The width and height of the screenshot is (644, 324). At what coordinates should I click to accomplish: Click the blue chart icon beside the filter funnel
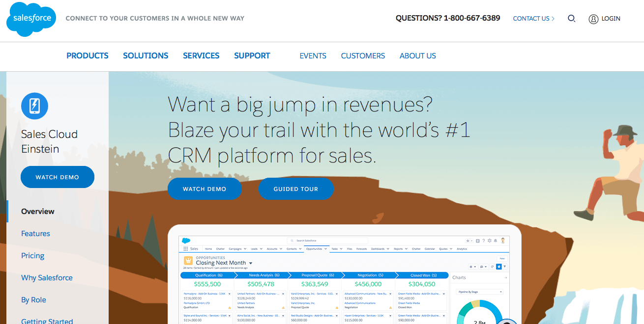pyautogui.click(x=498, y=267)
